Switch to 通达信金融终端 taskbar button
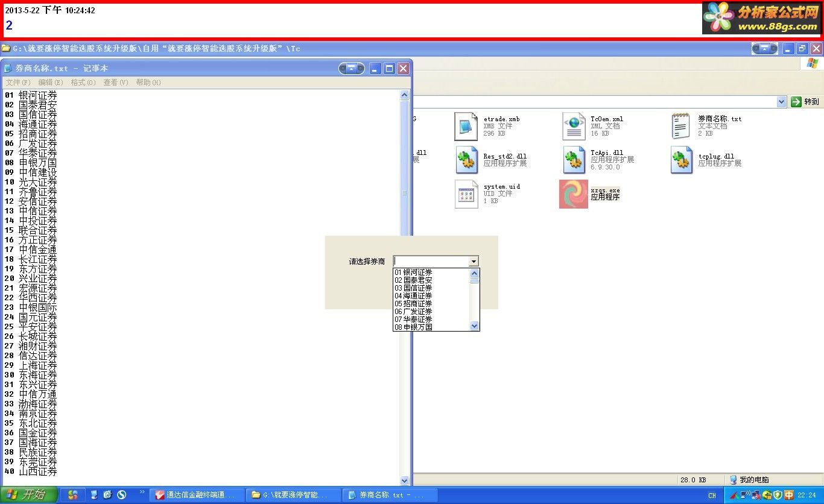Screen dimensions: 824x504 pyautogui.click(x=197, y=495)
